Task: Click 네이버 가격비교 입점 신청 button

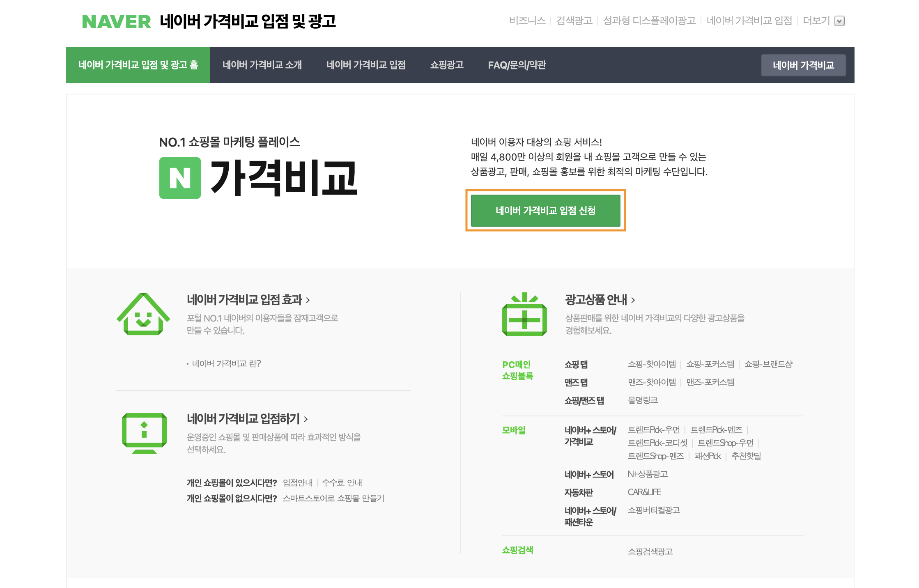Action: (545, 211)
